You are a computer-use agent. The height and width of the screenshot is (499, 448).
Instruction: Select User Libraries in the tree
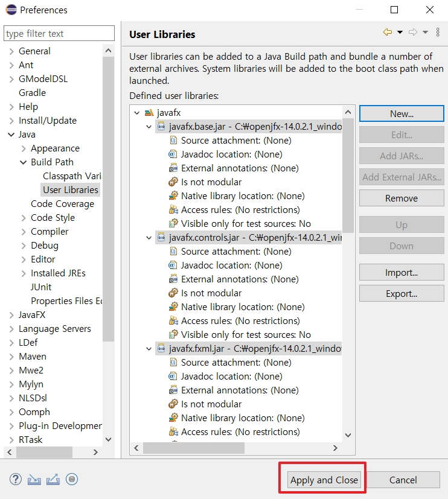71,190
